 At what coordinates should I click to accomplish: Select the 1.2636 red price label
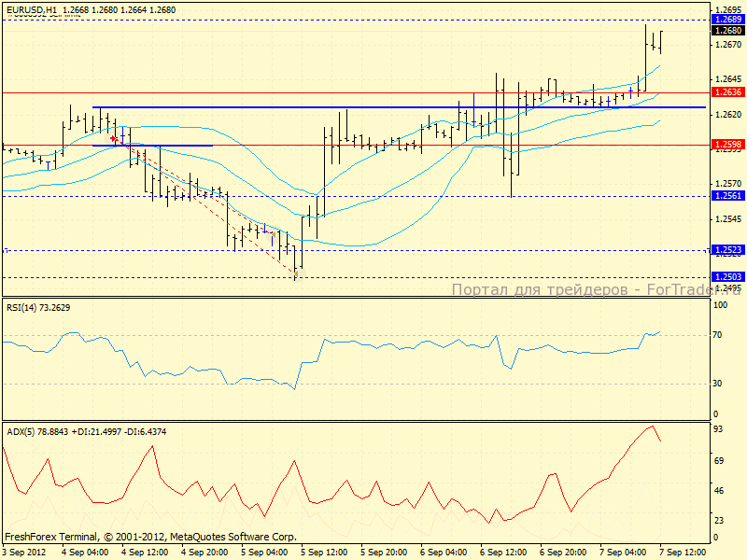(x=726, y=92)
